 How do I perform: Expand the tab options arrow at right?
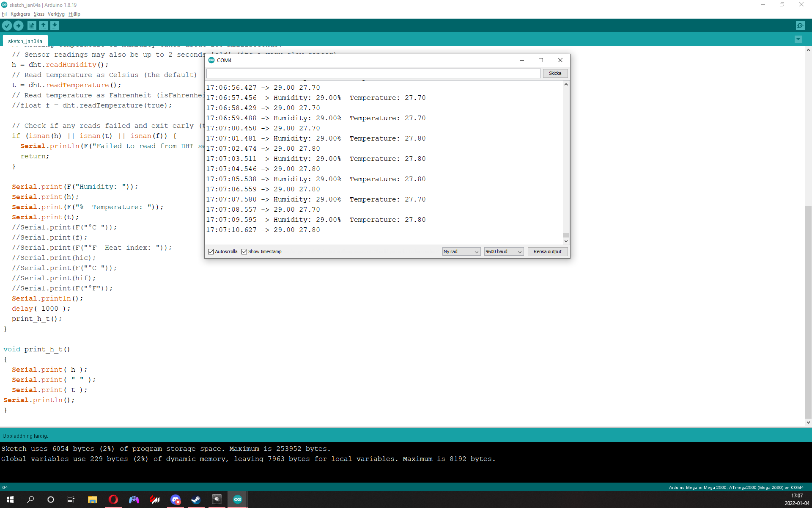[798, 39]
